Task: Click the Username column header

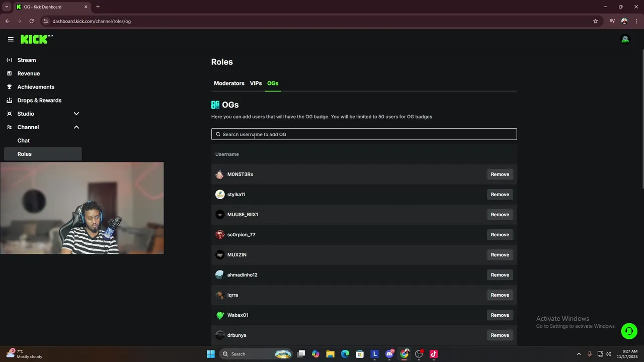Action: [x=227, y=154]
